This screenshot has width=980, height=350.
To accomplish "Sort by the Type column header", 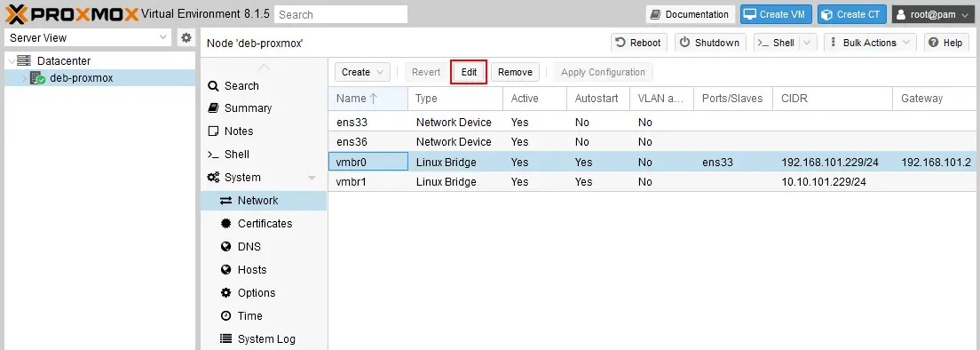I will [x=455, y=99].
